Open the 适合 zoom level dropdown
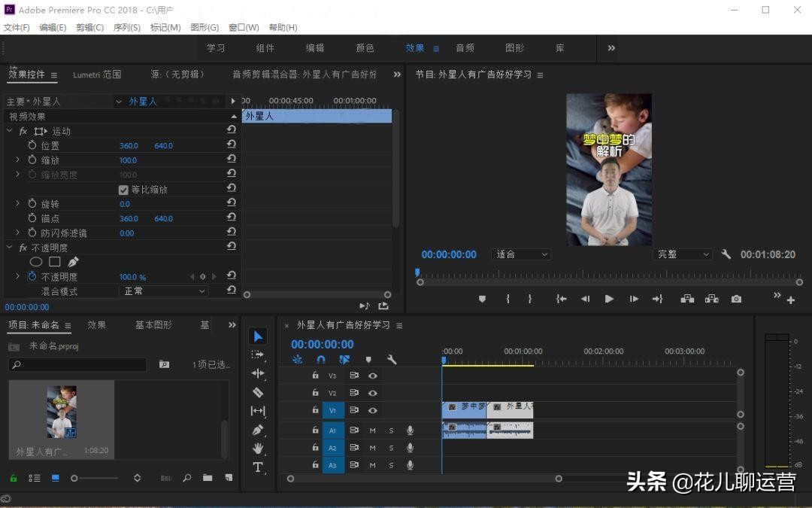The height and width of the screenshot is (508, 812). coord(521,254)
